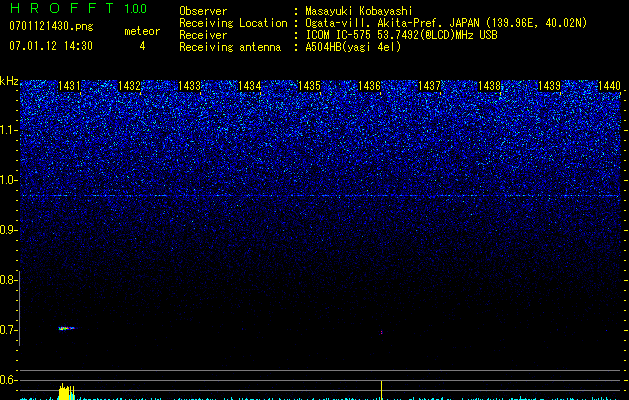Click observer name Masayuki Kobayashi

(x=359, y=11)
